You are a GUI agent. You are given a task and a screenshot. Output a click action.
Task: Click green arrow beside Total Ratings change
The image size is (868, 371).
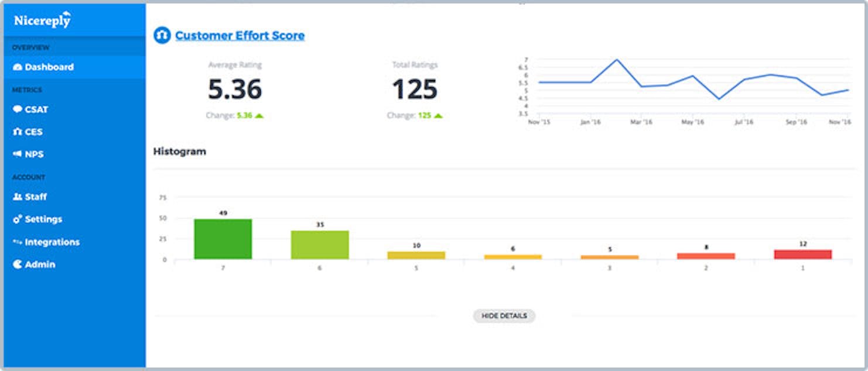pyautogui.click(x=438, y=116)
